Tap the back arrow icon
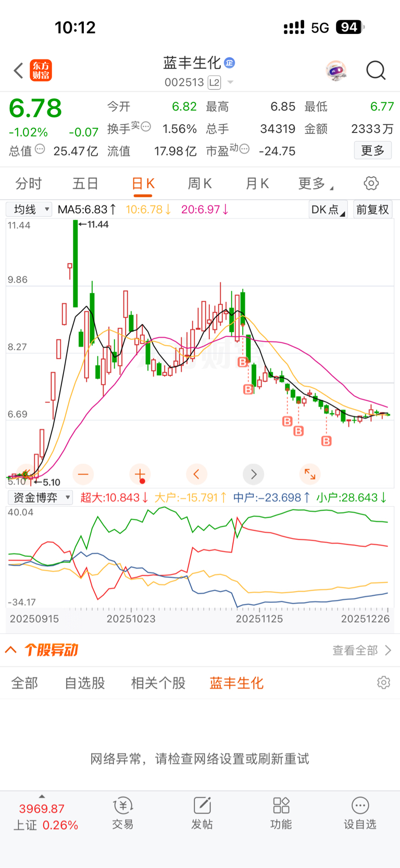This screenshot has height=868, width=400. tap(19, 70)
